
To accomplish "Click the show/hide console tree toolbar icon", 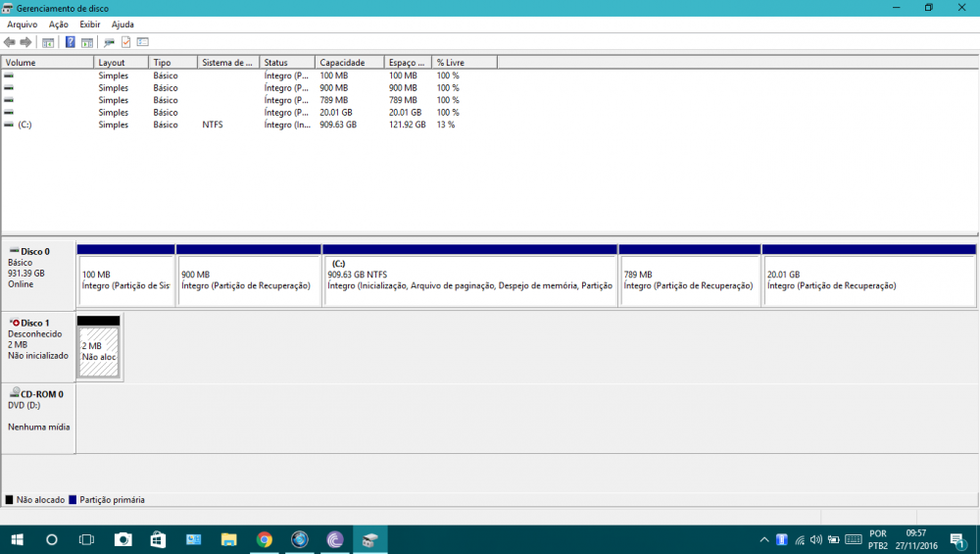I will (x=47, y=42).
